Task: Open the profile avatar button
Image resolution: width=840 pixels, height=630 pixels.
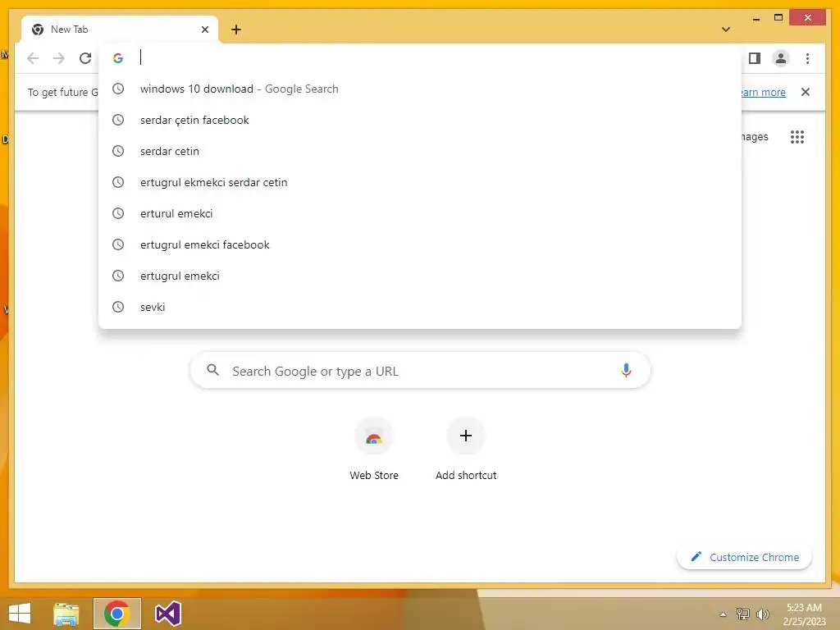Action: pos(781,58)
